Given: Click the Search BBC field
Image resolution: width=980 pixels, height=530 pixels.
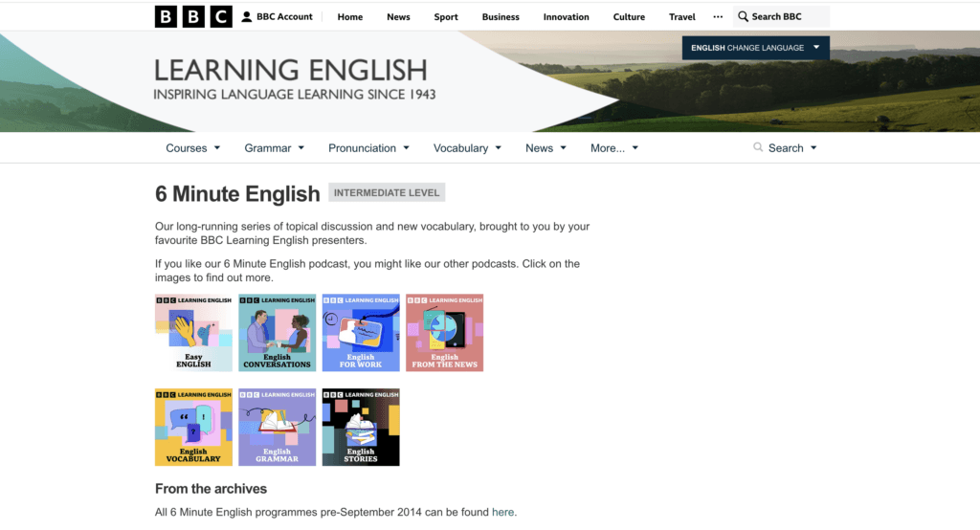Looking at the screenshot, I should (781, 17).
